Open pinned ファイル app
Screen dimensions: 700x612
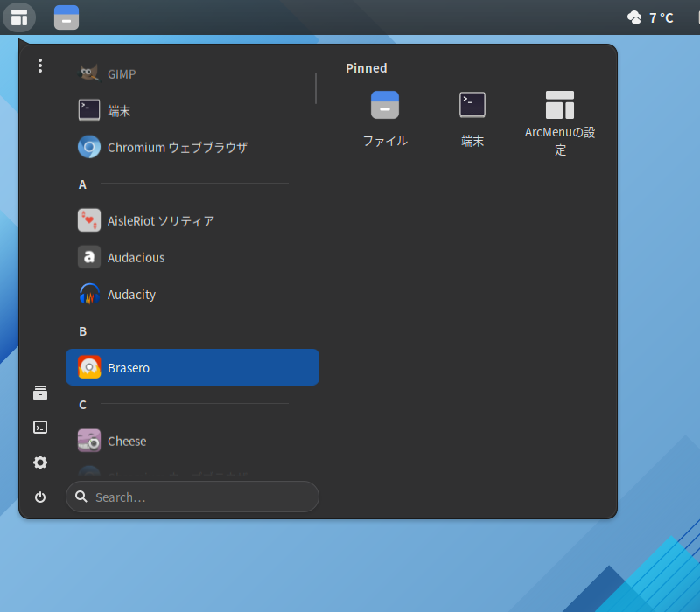385,119
